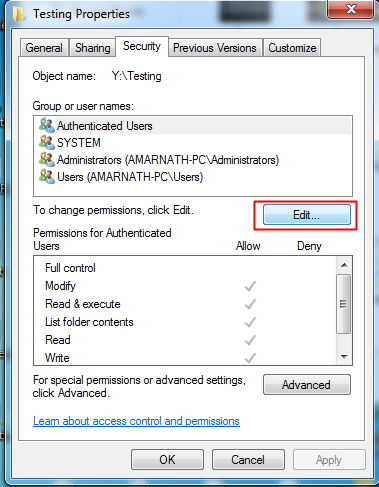
Task: Open the access control and permissions help link
Action: 136,421
